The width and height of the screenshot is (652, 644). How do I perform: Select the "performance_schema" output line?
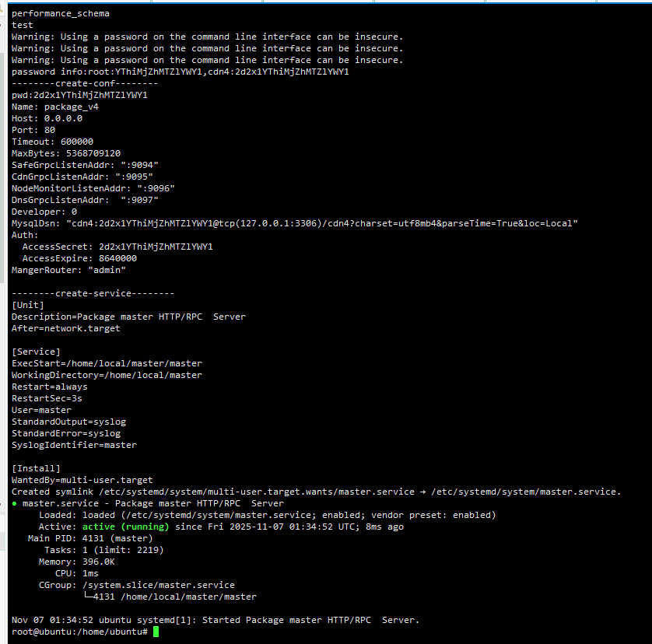click(x=60, y=14)
